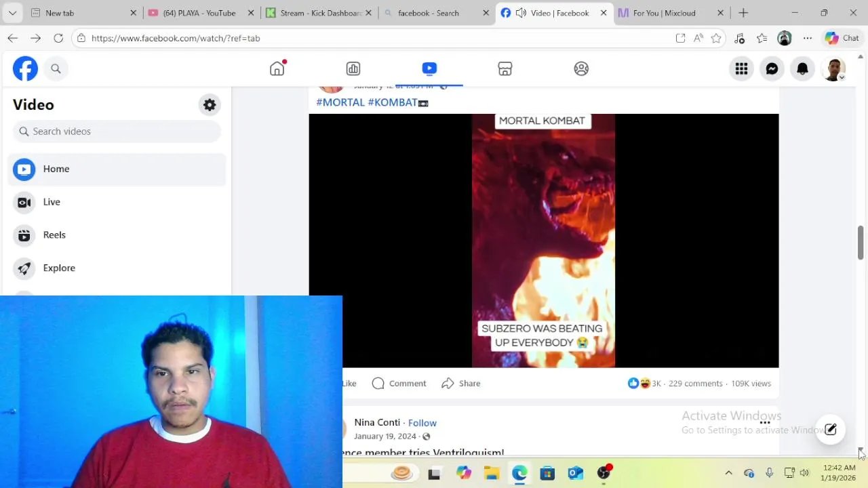Close the Video | Facebook tab
Image resolution: width=868 pixels, height=488 pixels.
click(603, 13)
